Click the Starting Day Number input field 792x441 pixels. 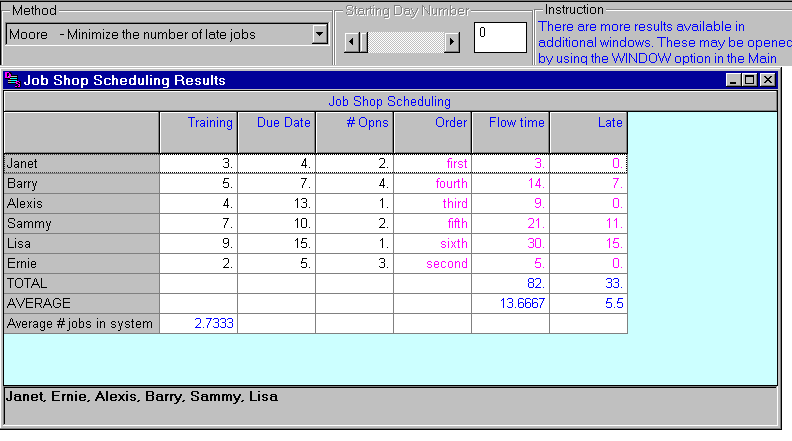pyautogui.click(x=499, y=37)
